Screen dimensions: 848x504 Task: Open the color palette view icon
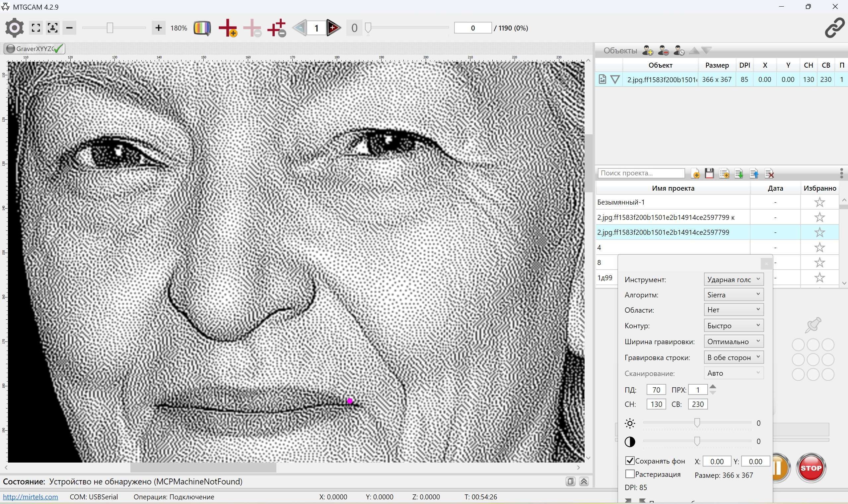202,28
